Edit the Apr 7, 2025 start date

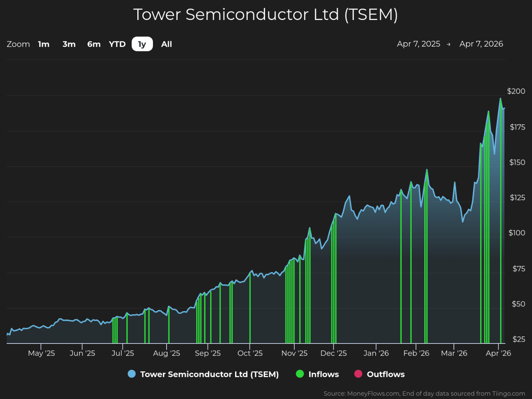click(418, 44)
